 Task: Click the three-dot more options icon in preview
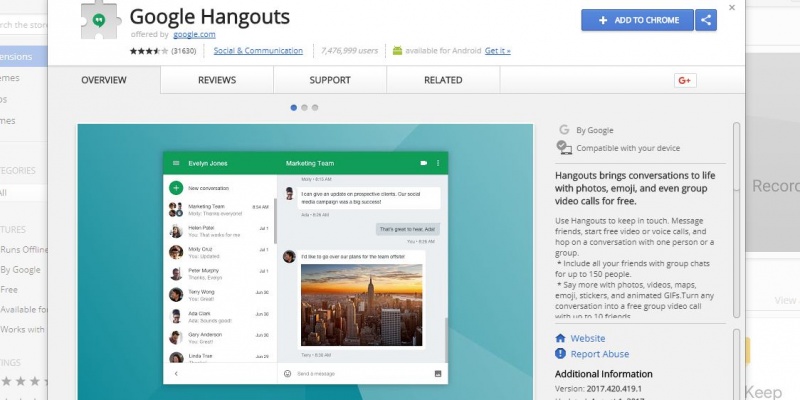pos(438,163)
